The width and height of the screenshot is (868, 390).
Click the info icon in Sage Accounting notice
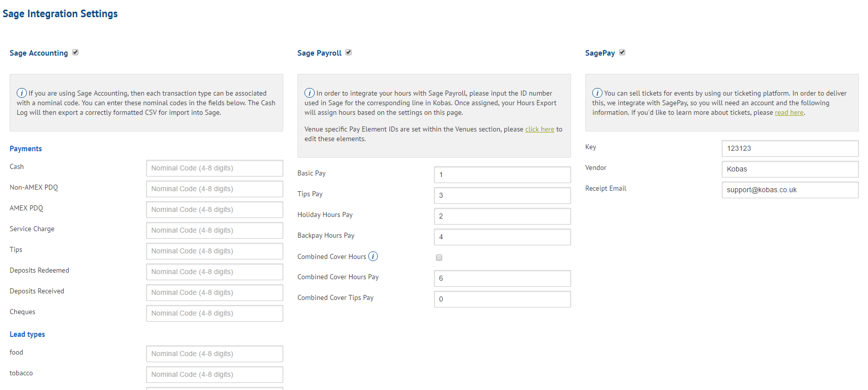pyautogui.click(x=22, y=93)
